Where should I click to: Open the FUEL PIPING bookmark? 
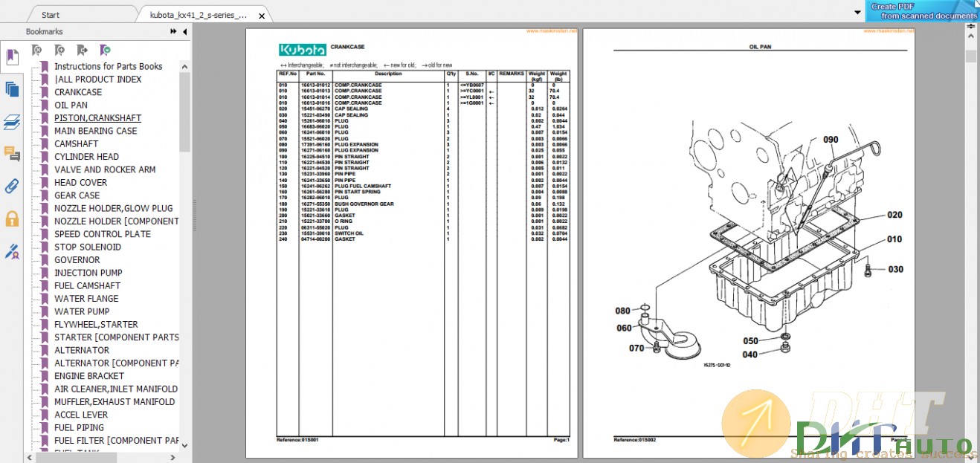(79, 427)
